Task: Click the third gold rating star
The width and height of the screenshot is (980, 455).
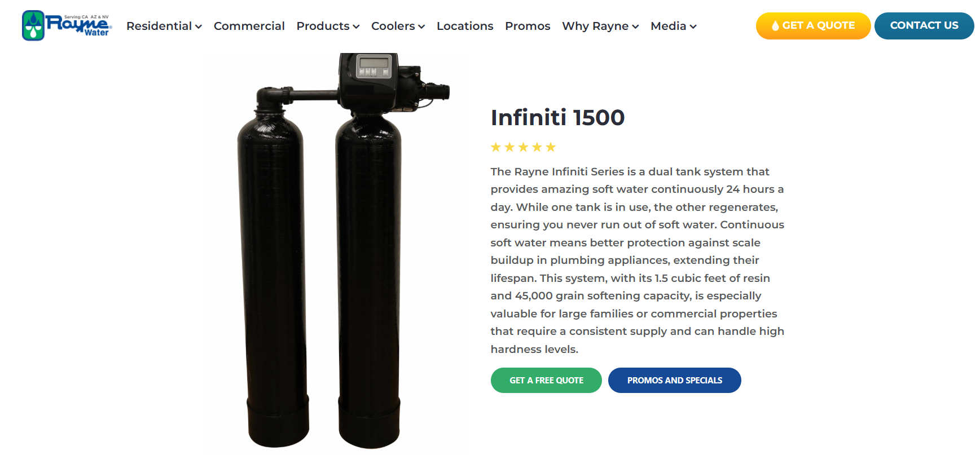Action: 524,147
